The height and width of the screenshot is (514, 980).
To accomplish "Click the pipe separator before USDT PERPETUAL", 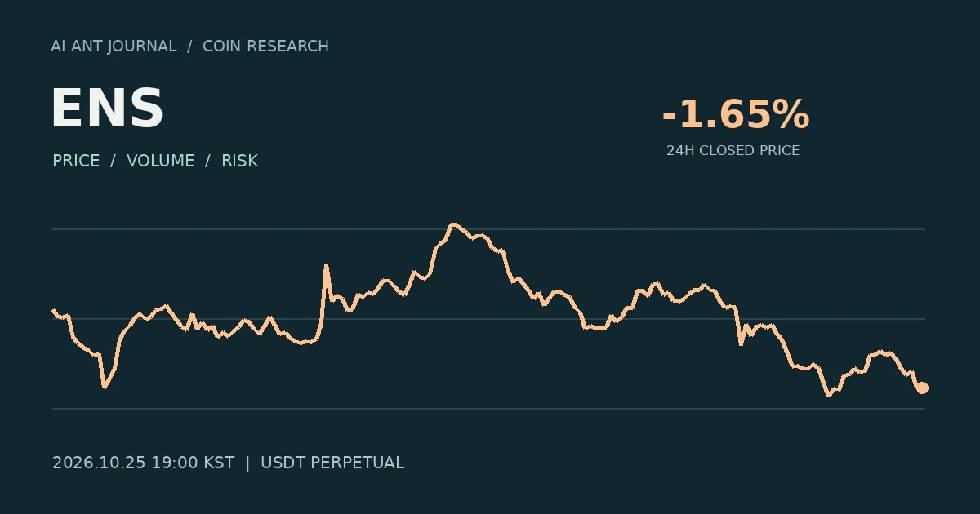I will (247, 463).
